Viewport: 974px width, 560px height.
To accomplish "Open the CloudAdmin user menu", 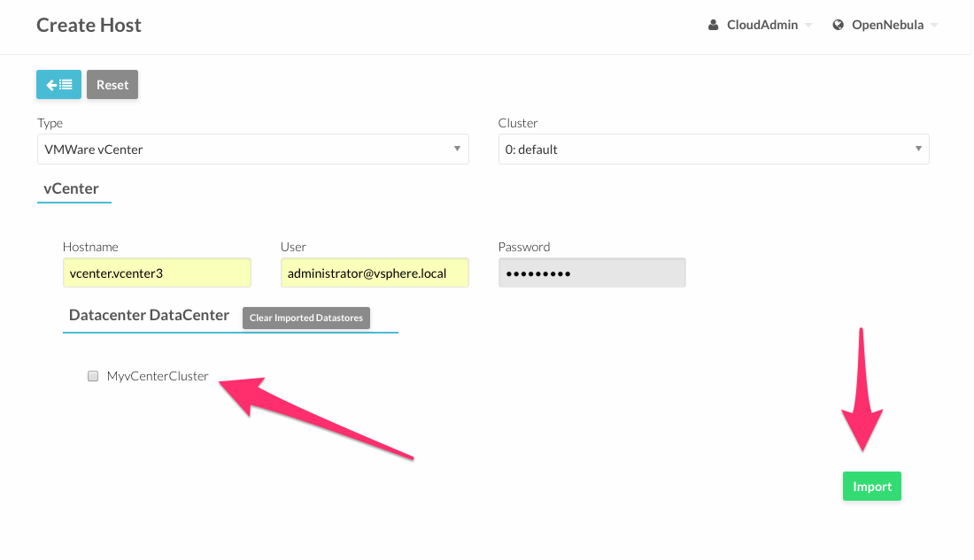I will coord(761,25).
